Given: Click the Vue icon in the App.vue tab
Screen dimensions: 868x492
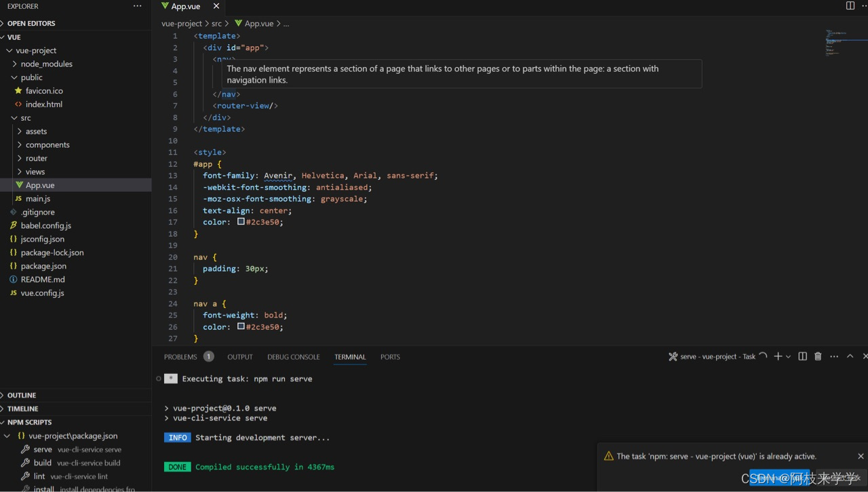Looking at the screenshot, I should pos(165,6).
